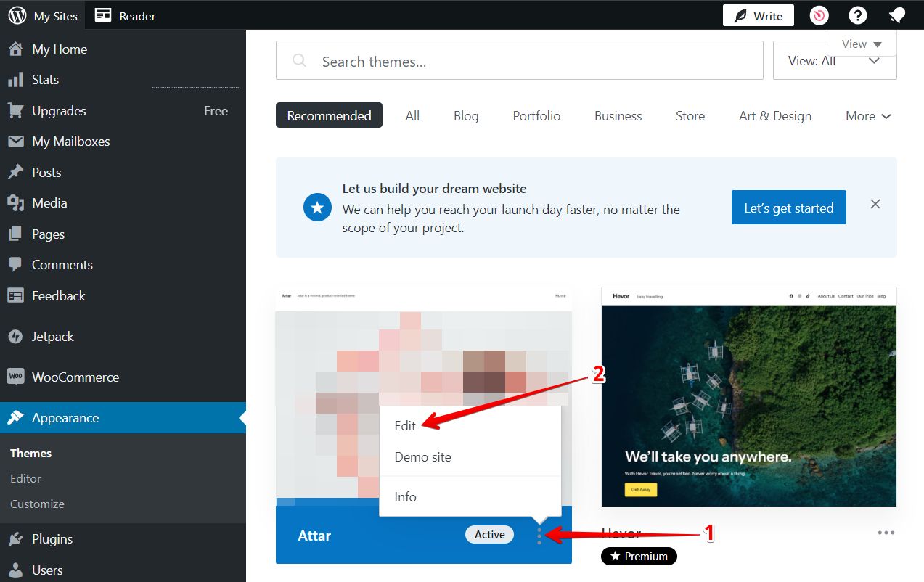Open My Mailboxes from the sidebar

(70, 141)
